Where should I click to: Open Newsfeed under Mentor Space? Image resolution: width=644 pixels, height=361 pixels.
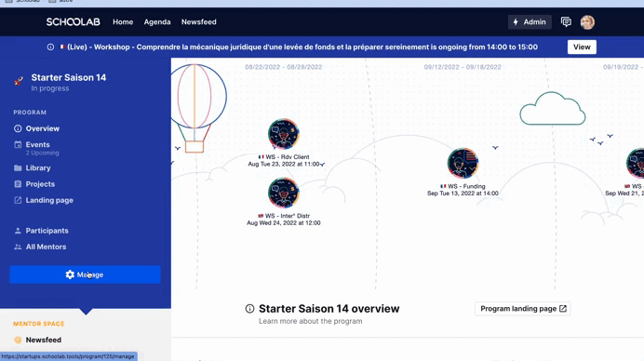click(44, 340)
